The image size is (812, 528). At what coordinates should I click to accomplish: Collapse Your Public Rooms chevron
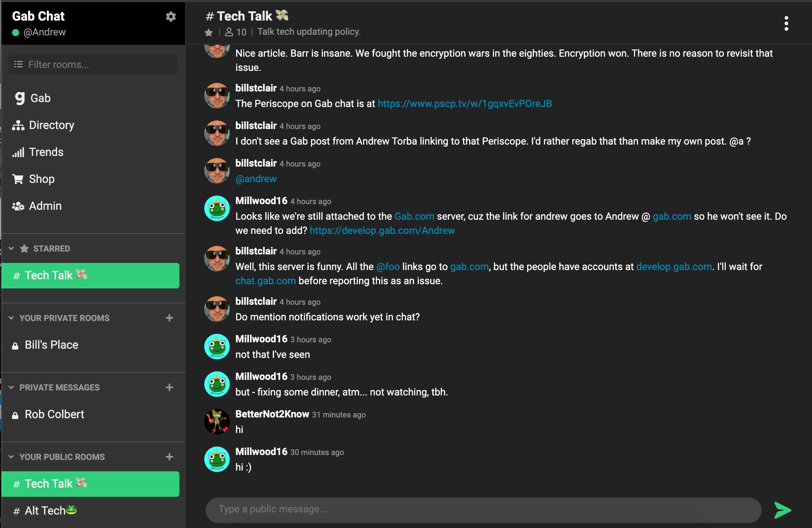[11, 457]
